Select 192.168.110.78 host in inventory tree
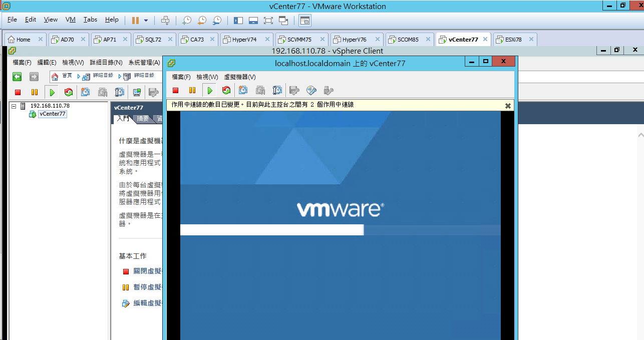644x340 pixels. point(50,106)
